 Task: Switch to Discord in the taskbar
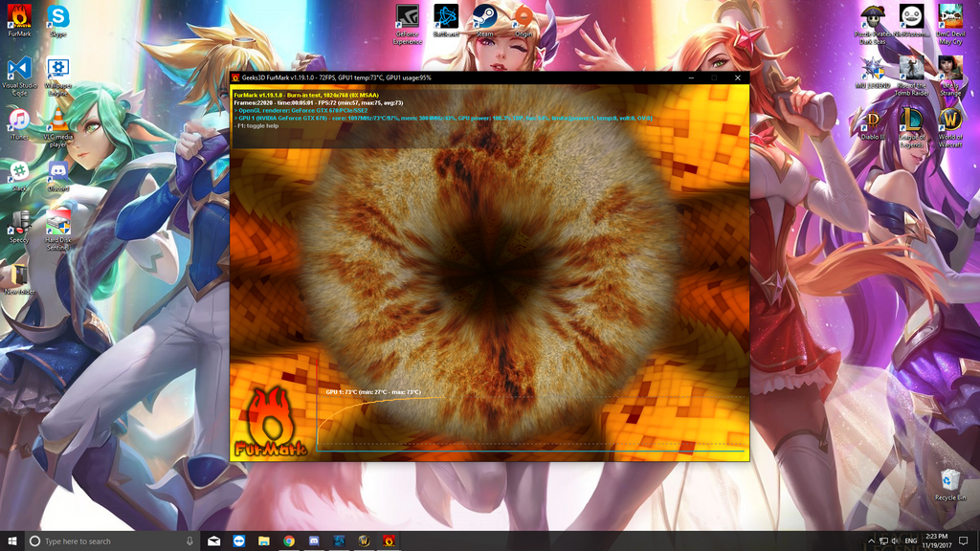[314, 541]
